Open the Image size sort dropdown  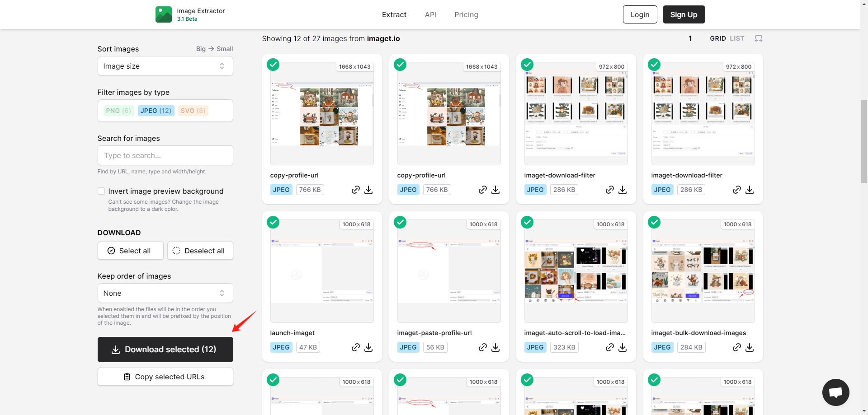pyautogui.click(x=165, y=66)
